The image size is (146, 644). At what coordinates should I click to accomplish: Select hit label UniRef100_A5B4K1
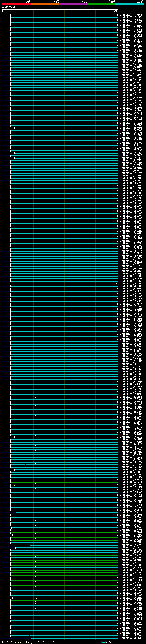pyautogui.click(x=131, y=20)
